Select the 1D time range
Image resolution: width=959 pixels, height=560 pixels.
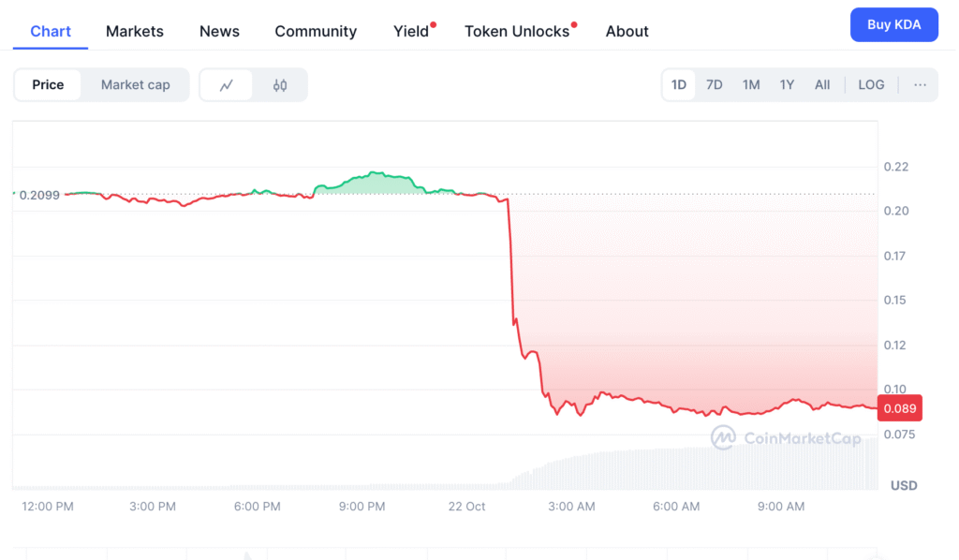click(x=679, y=85)
